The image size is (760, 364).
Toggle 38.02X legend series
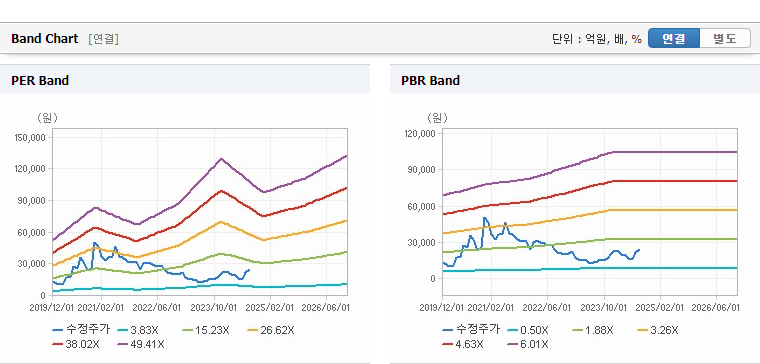point(76,344)
